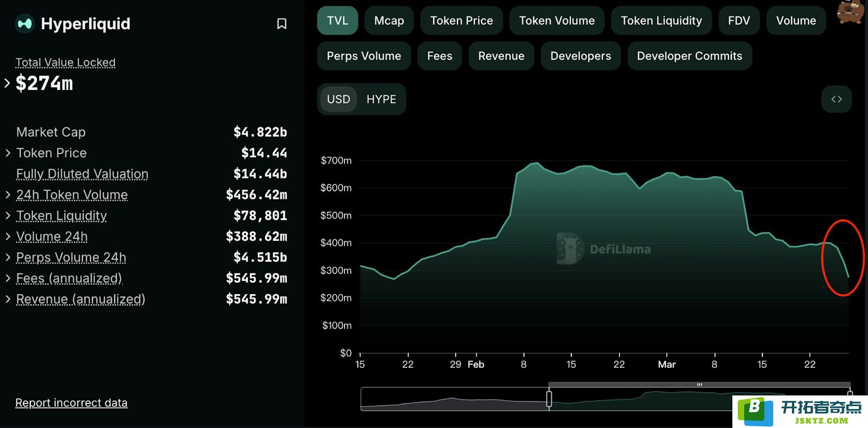
Task: Click the $78,801 liquidity value
Action: coord(260,216)
